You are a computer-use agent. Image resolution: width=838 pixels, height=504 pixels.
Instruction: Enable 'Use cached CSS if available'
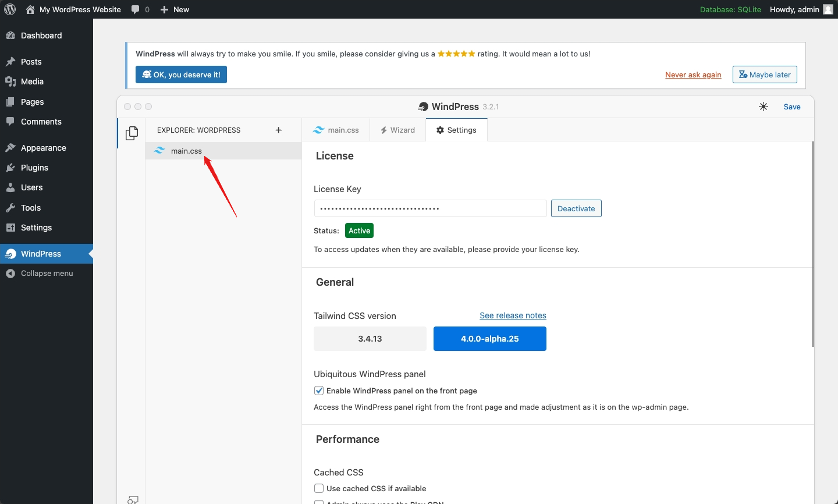(x=319, y=488)
